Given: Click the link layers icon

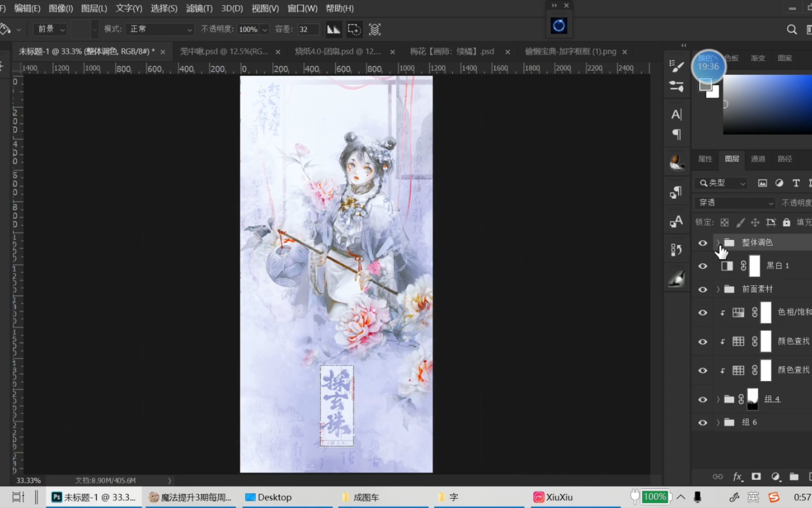Looking at the screenshot, I should click(718, 476).
